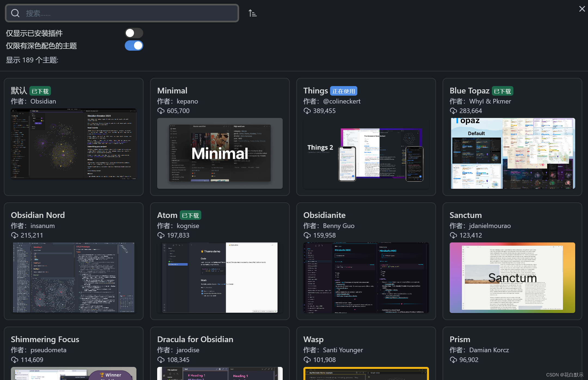Click download icon beside Sanctum's 123,412
This screenshot has height=380, width=588.
[x=453, y=235]
